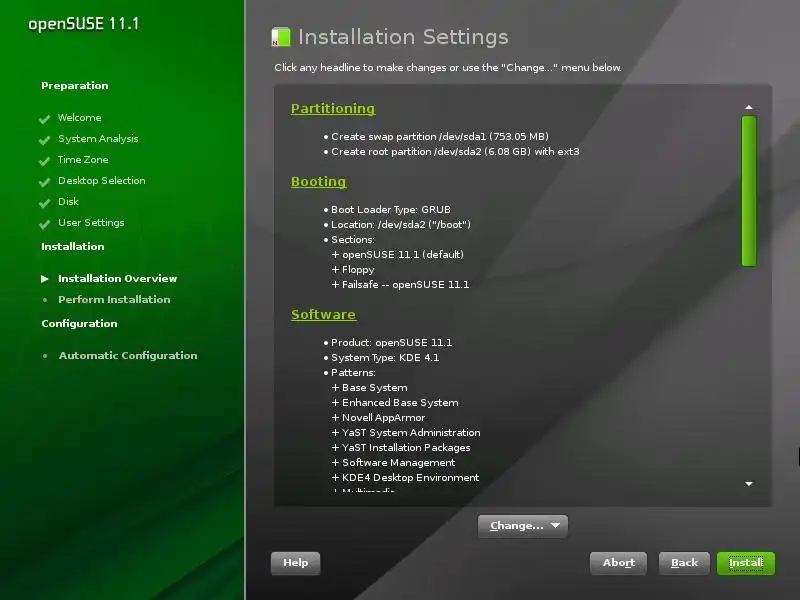
Task: Click the scrollbar up arrow
Action: (x=748, y=107)
